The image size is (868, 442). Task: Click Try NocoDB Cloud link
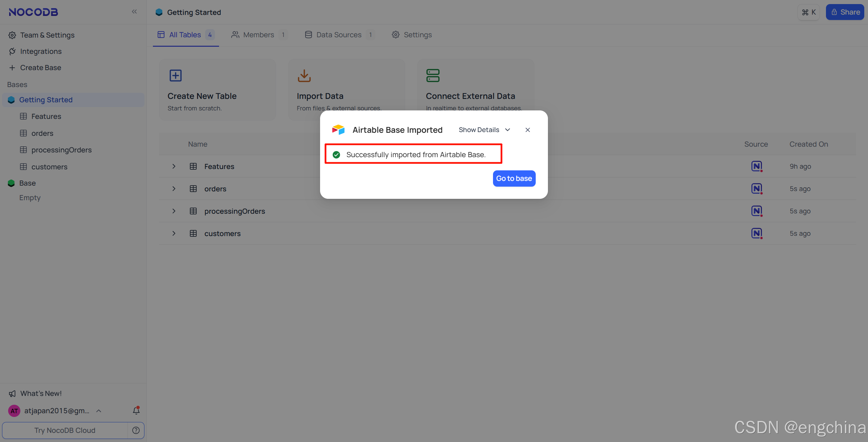click(x=65, y=430)
